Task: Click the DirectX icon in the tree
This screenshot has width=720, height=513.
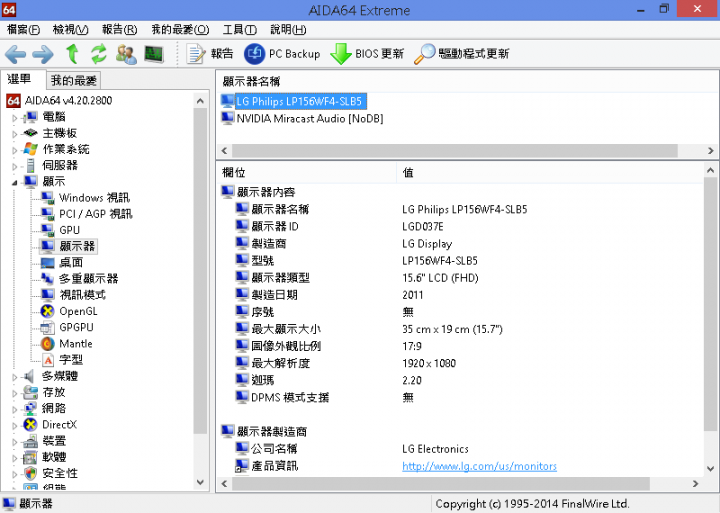Action: (x=30, y=425)
